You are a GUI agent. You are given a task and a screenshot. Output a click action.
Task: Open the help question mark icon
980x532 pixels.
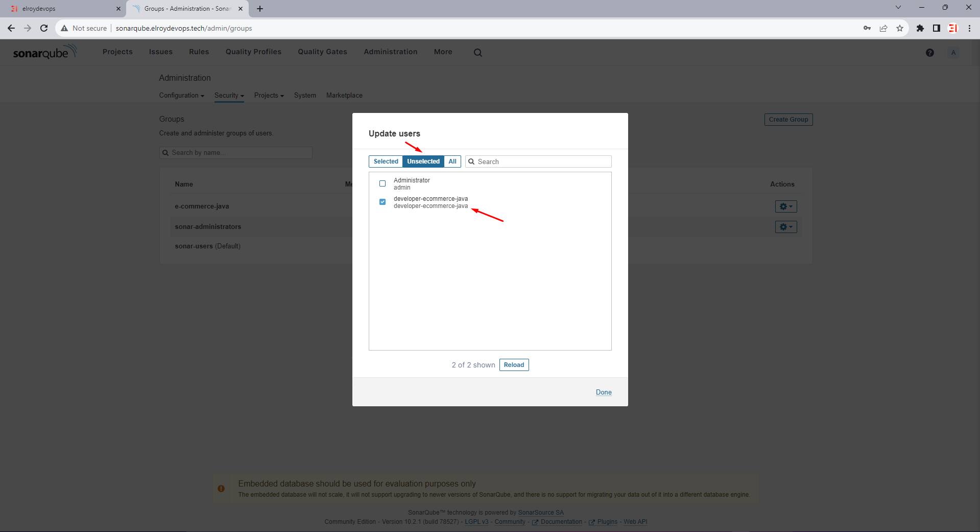coord(930,53)
